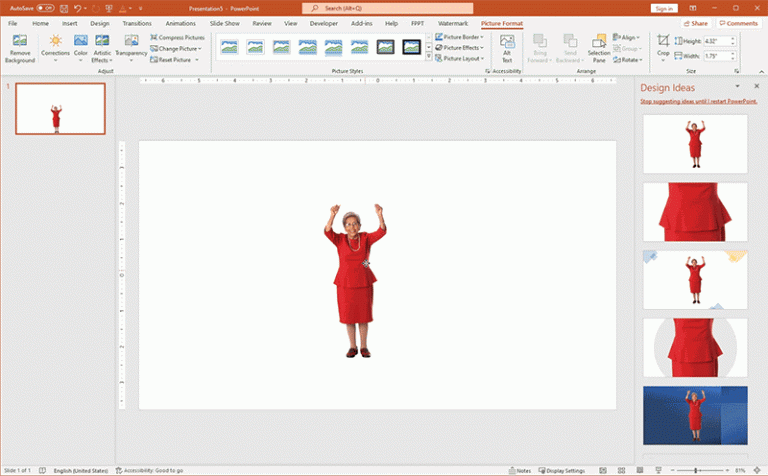Click into the Width input field
Screen dimensions: 768x476
click(x=717, y=56)
